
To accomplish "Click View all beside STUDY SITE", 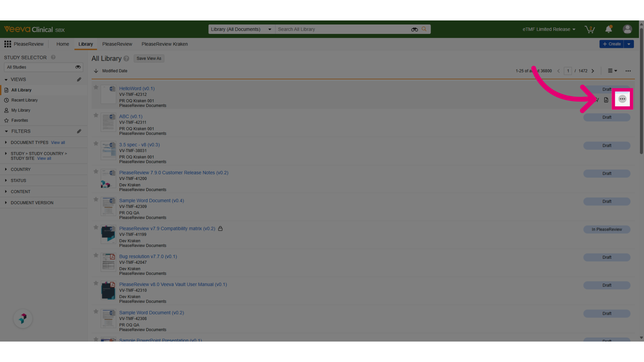I will pyautogui.click(x=44, y=159).
